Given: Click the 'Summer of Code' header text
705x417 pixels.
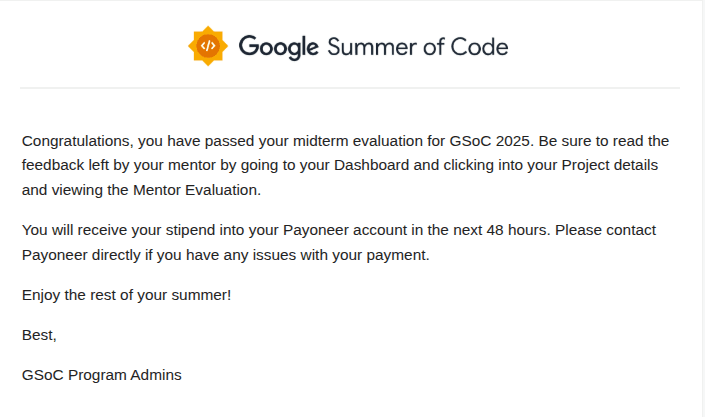Looking at the screenshot, I should [418, 47].
